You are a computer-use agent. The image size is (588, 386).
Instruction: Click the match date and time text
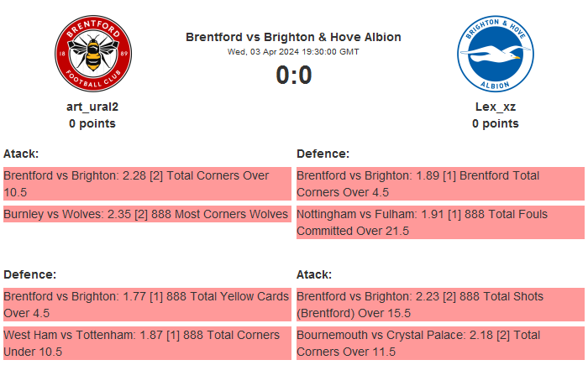point(293,52)
